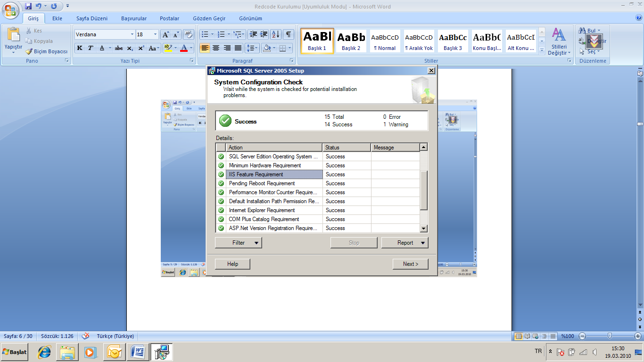Save the document using Quick Access icon
This screenshot has height=362, width=644.
pyautogui.click(x=28, y=6)
